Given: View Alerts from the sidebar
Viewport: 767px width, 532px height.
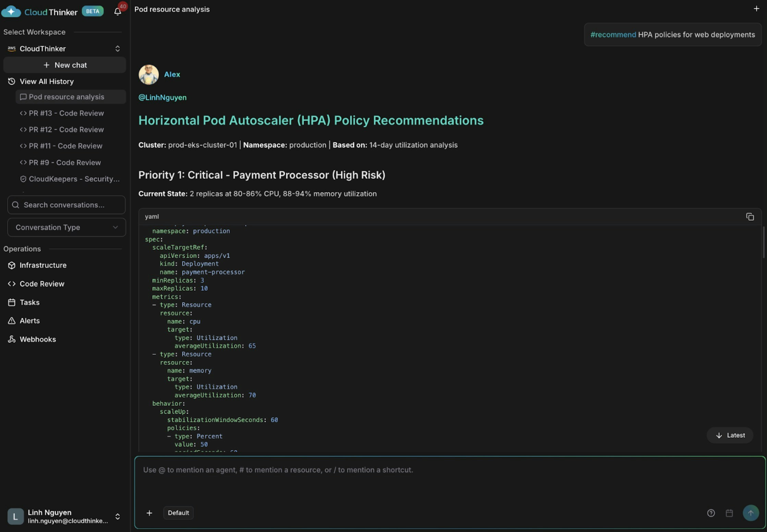Looking at the screenshot, I should pos(29,321).
